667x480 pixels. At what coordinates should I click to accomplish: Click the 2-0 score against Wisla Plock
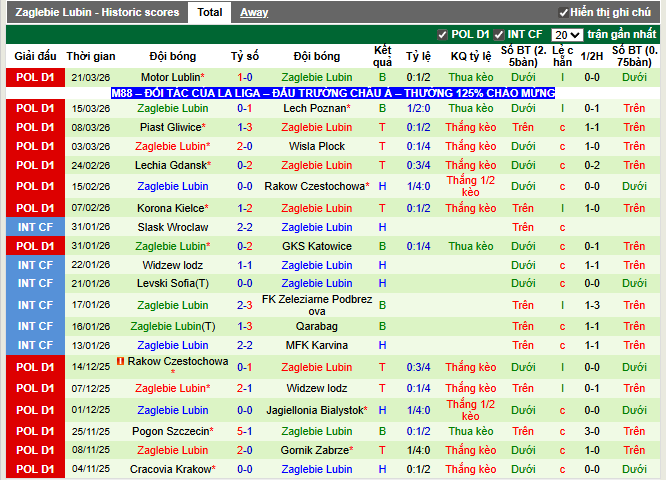(x=245, y=146)
